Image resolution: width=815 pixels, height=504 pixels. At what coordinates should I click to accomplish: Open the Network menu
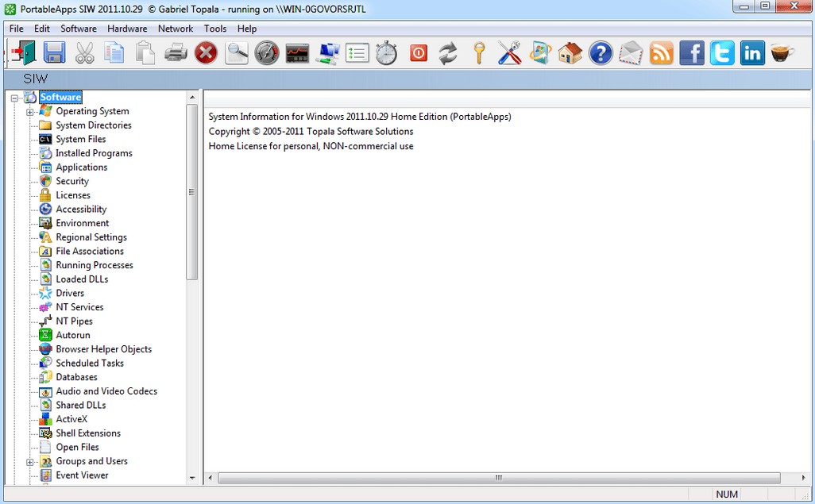click(x=176, y=29)
